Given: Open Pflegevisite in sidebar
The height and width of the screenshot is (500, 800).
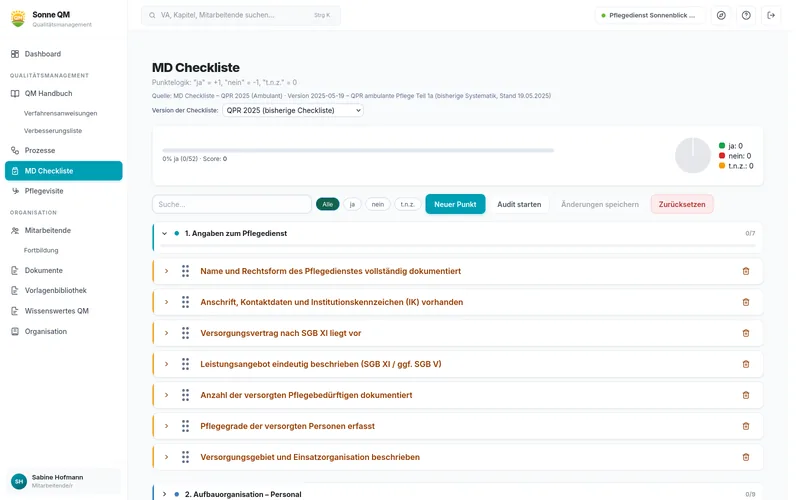Looking at the screenshot, I should [x=63, y=191].
